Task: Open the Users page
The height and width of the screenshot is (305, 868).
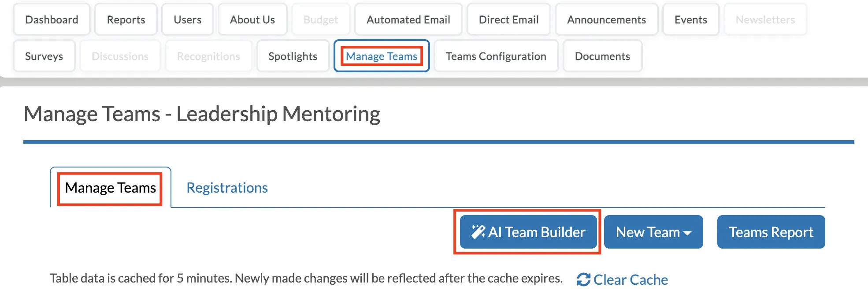Action: (x=188, y=19)
